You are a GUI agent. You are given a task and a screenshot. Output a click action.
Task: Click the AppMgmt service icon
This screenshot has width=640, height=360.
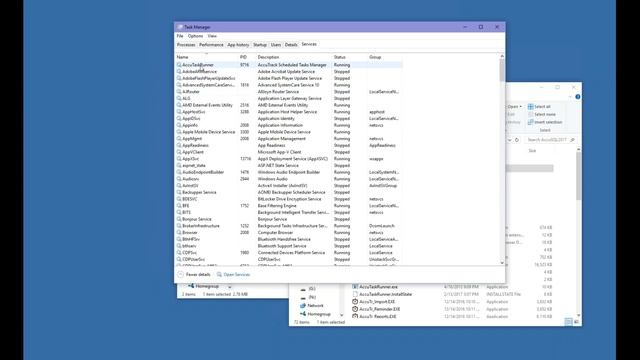click(x=179, y=139)
